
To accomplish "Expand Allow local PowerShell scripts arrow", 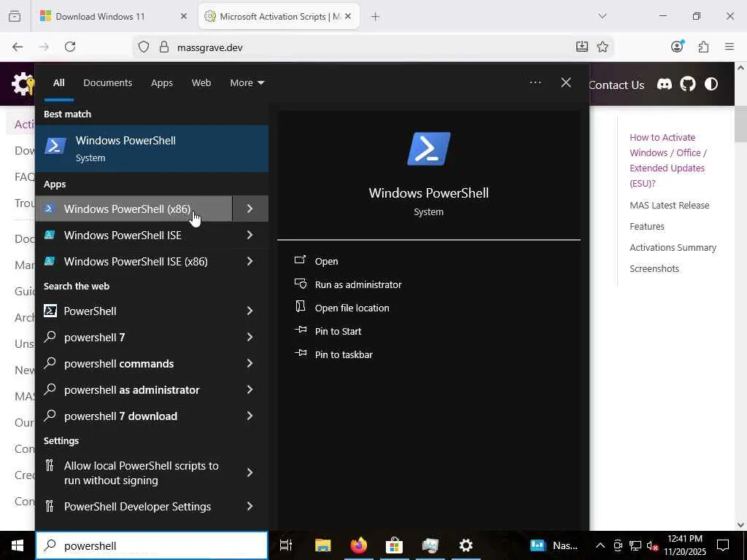I will click(x=250, y=472).
